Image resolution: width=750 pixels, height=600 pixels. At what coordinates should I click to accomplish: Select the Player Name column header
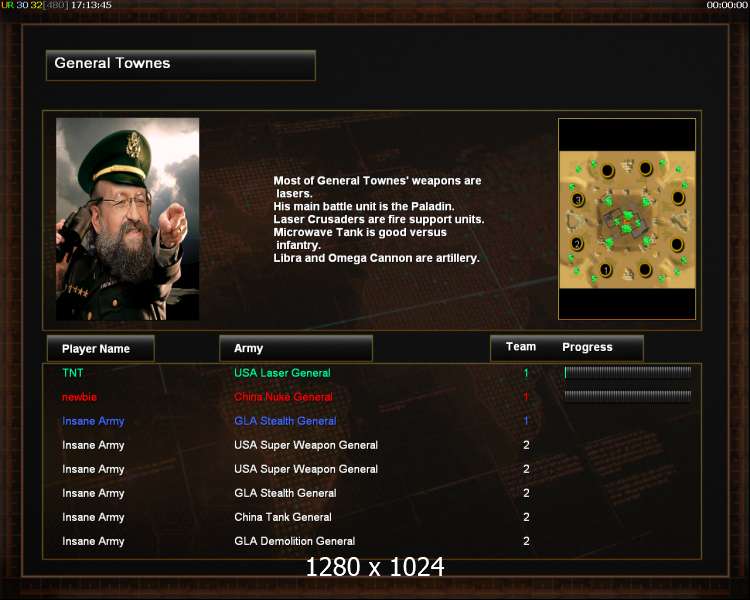[x=100, y=348]
